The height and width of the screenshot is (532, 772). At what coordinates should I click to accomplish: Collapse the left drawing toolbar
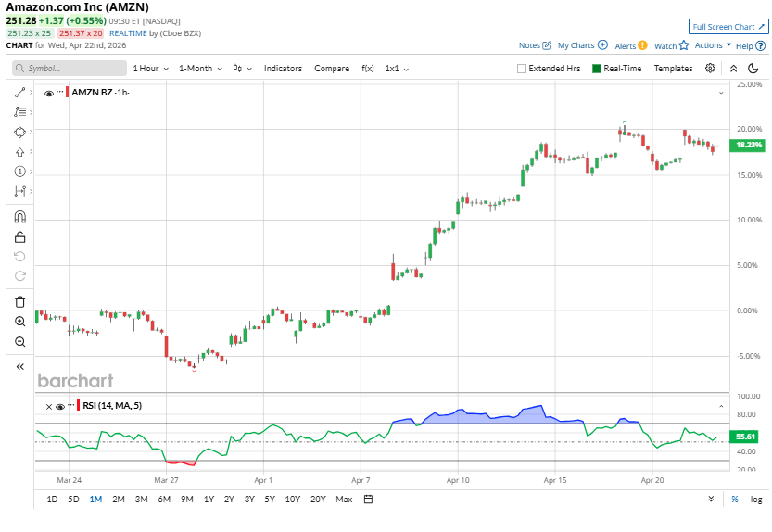tap(19, 366)
